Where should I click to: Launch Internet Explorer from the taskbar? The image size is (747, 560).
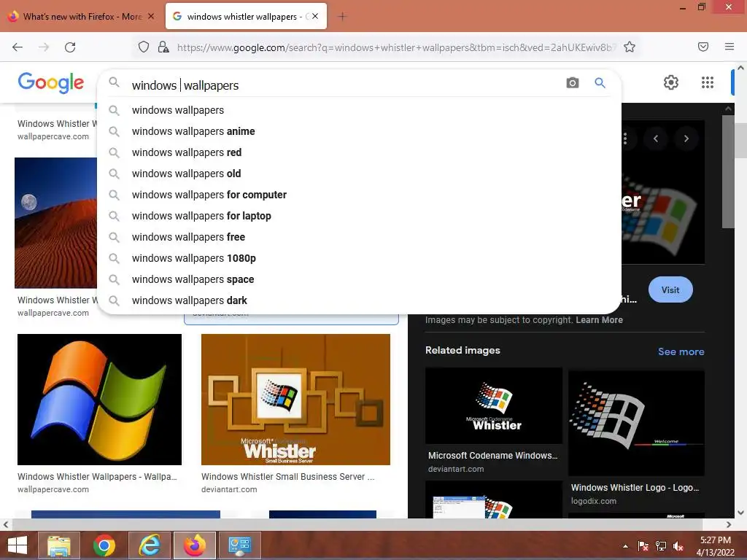[149, 545]
